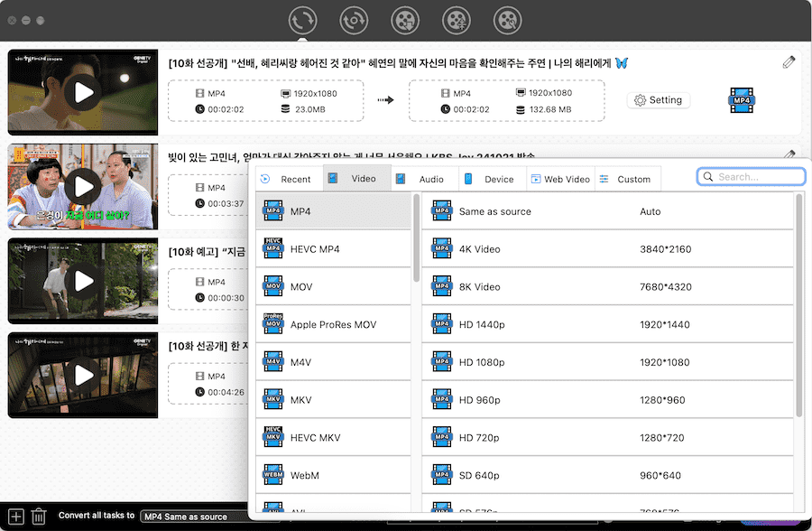Click the MP4 format icon
Screen dimensions: 812x531
tap(273, 210)
